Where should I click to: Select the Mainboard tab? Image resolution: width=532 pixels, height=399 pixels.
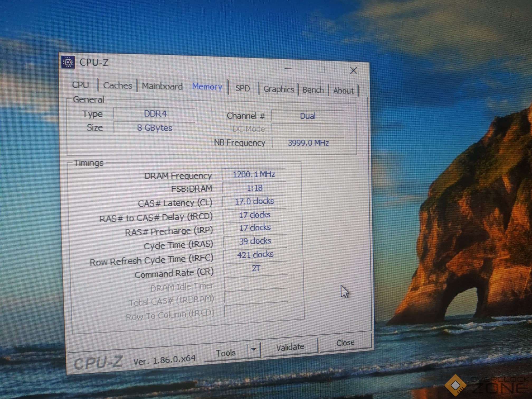[x=162, y=86]
